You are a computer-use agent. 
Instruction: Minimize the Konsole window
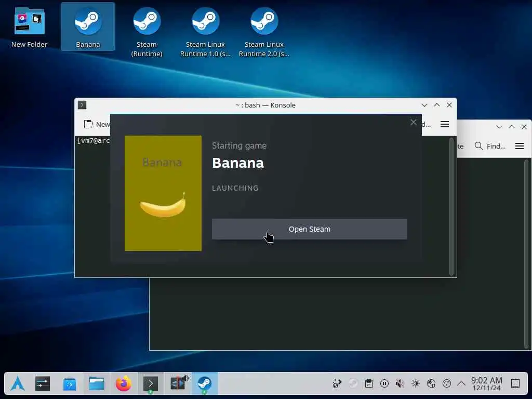pyautogui.click(x=424, y=105)
